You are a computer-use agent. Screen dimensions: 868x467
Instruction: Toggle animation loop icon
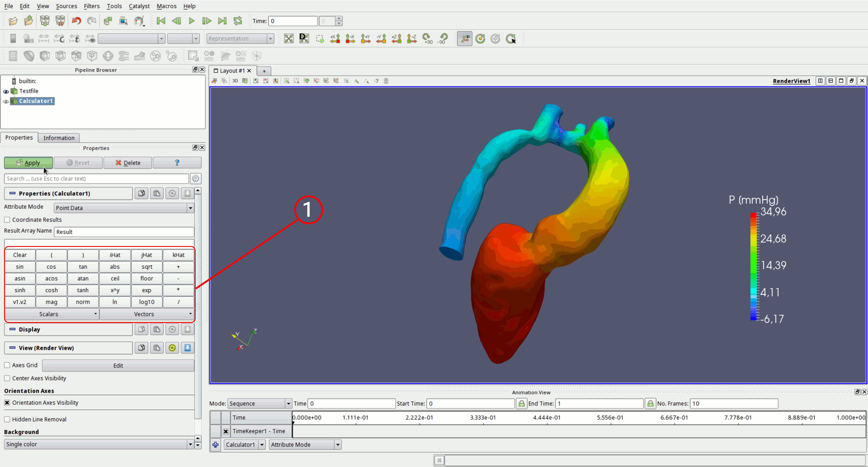(x=238, y=21)
